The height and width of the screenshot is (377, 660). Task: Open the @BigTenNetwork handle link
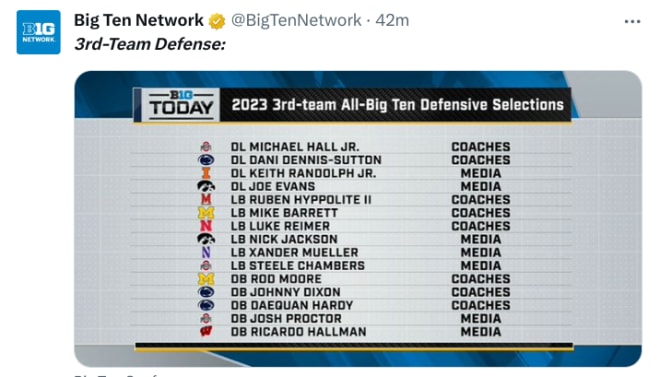[296, 20]
